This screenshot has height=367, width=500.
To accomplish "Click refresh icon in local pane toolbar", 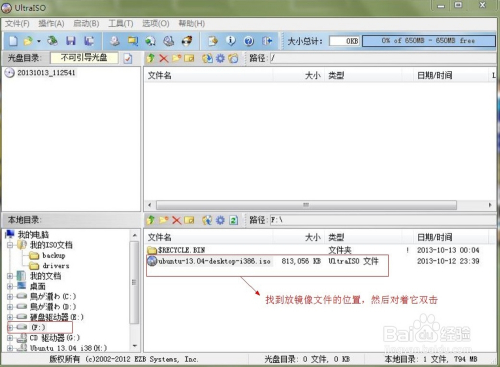I will (x=234, y=220).
